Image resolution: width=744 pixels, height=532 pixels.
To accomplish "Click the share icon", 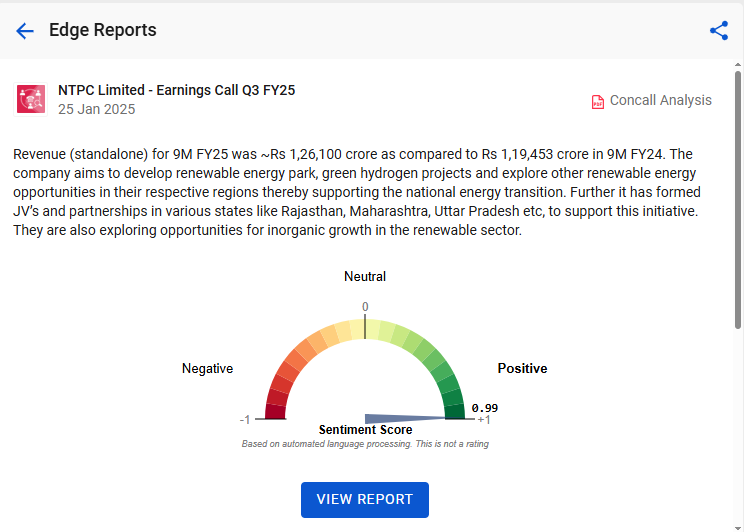I will tap(719, 30).
